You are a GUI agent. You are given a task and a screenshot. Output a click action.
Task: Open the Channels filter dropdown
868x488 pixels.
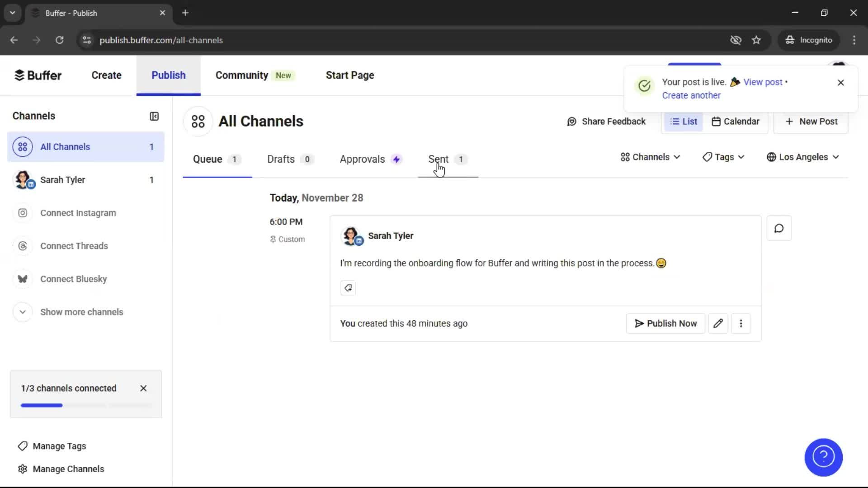tap(650, 157)
